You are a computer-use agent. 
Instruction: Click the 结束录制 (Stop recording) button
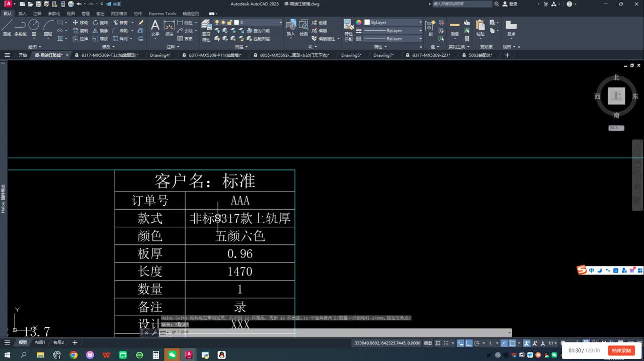pyautogui.click(x=621, y=350)
